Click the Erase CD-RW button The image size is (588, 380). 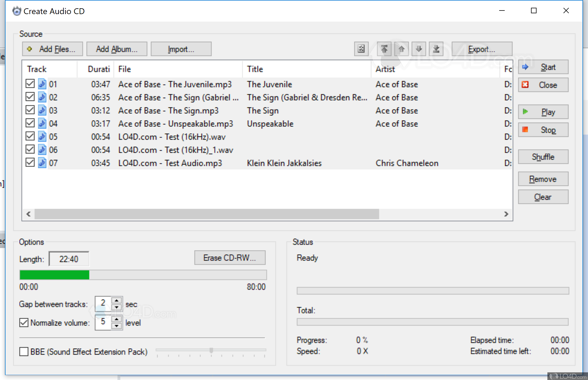(230, 257)
